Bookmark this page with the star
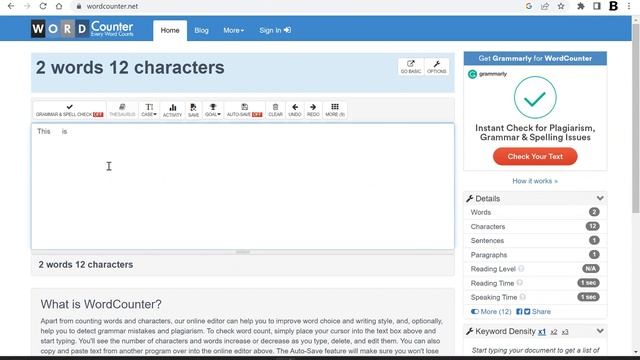Image resolution: width=640 pixels, height=360 pixels. [561, 6]
